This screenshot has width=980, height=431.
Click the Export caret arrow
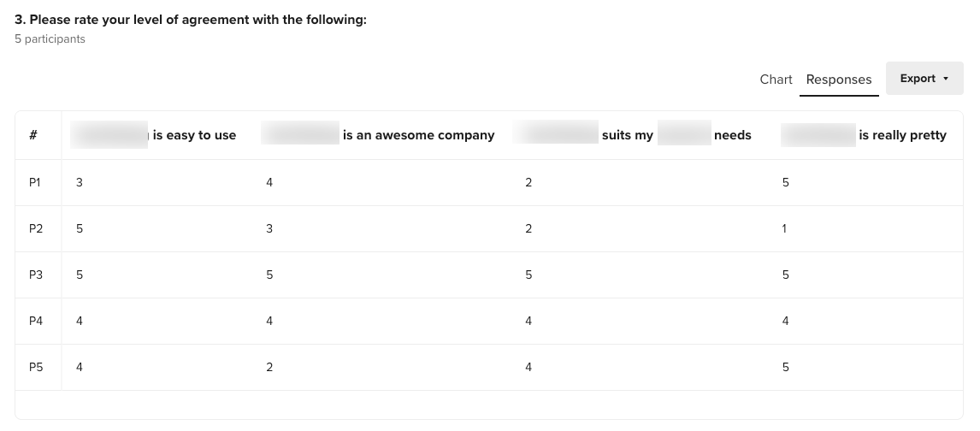coord(946,79)
